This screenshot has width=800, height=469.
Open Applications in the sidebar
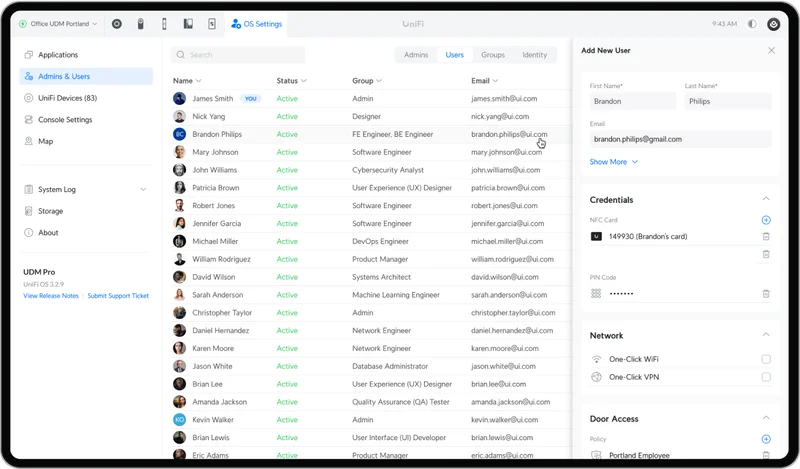pos(86,55)
